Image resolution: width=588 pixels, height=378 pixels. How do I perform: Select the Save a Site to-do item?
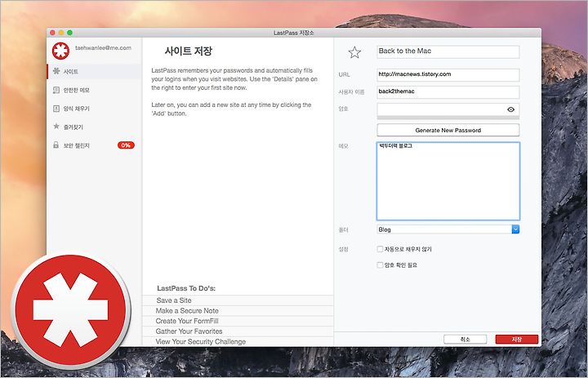coord(238,300)
